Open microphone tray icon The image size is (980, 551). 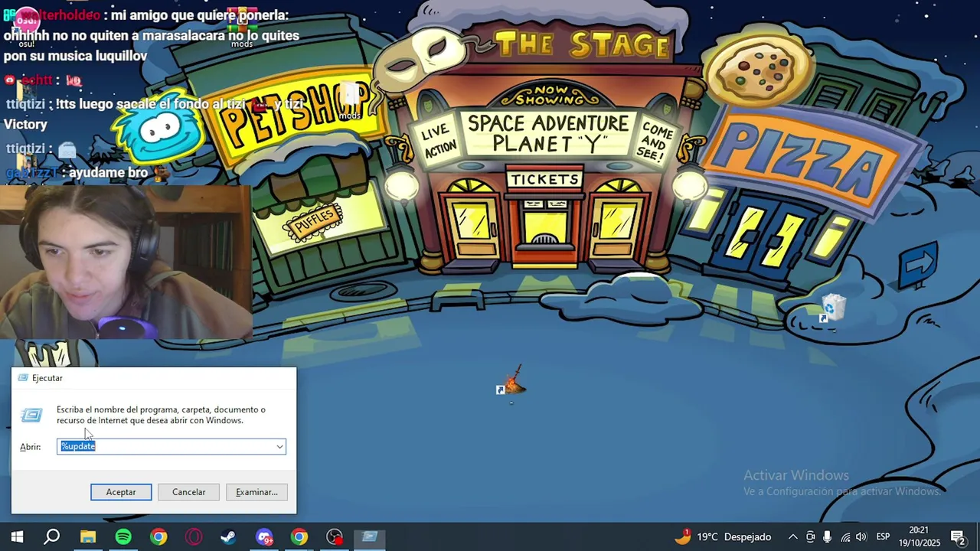[828, 537]
